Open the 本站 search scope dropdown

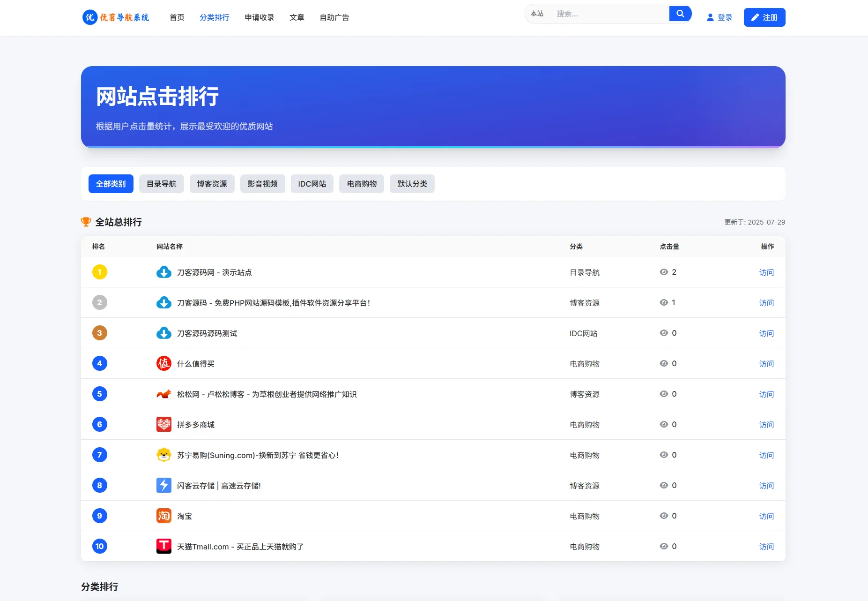tap(537, 14)
